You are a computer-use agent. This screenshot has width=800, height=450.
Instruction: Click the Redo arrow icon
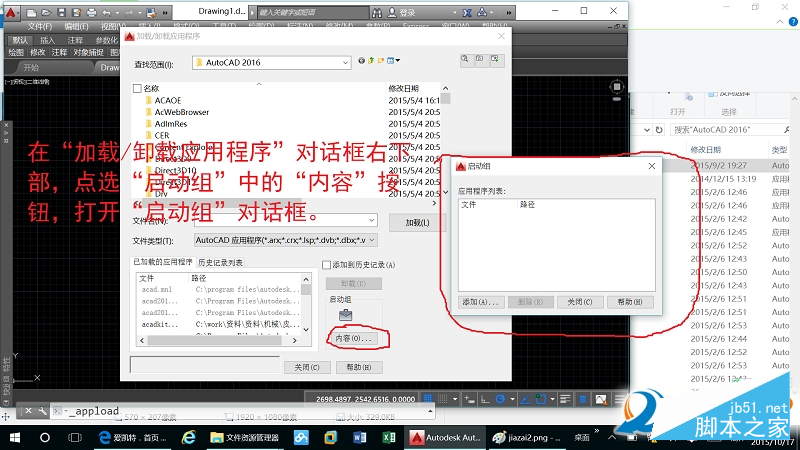coord(130,12)
